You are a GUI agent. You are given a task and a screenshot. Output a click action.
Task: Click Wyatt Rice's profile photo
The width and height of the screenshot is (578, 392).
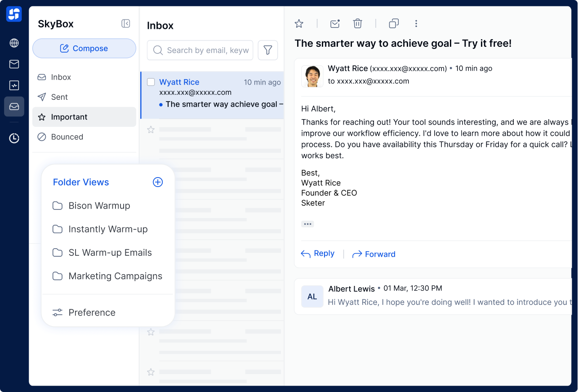coord(312,76)
